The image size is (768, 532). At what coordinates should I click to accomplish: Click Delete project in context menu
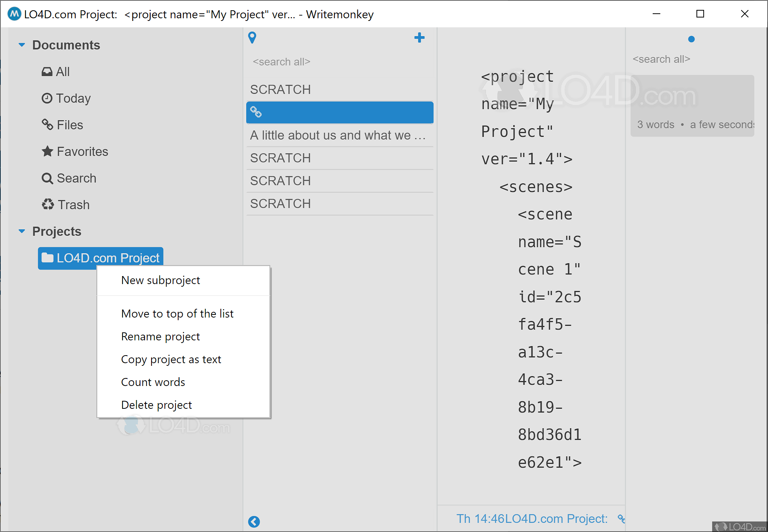tap(156, 405)
